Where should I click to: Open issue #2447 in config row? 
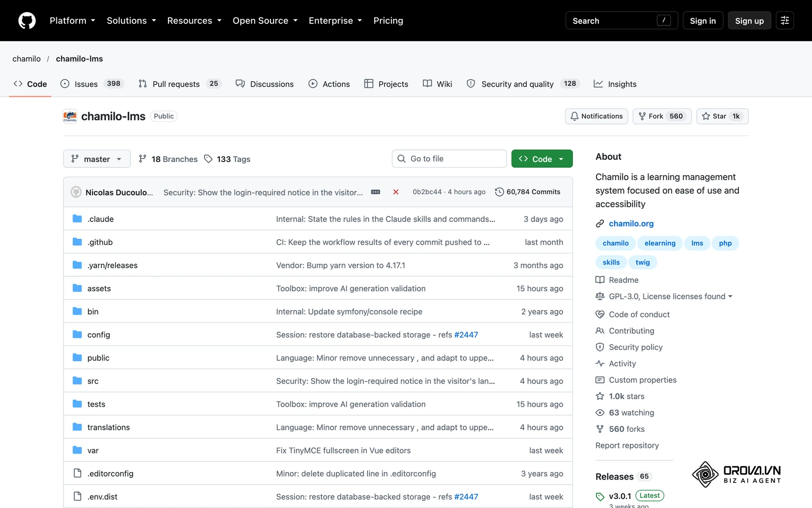click(x=466, y=335)
